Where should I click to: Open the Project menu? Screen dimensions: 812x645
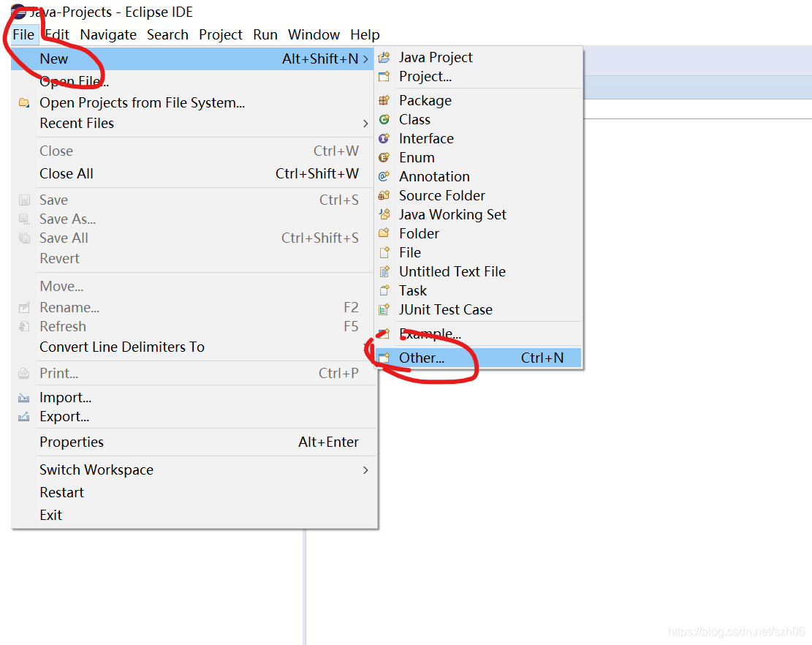coord(221,34)
